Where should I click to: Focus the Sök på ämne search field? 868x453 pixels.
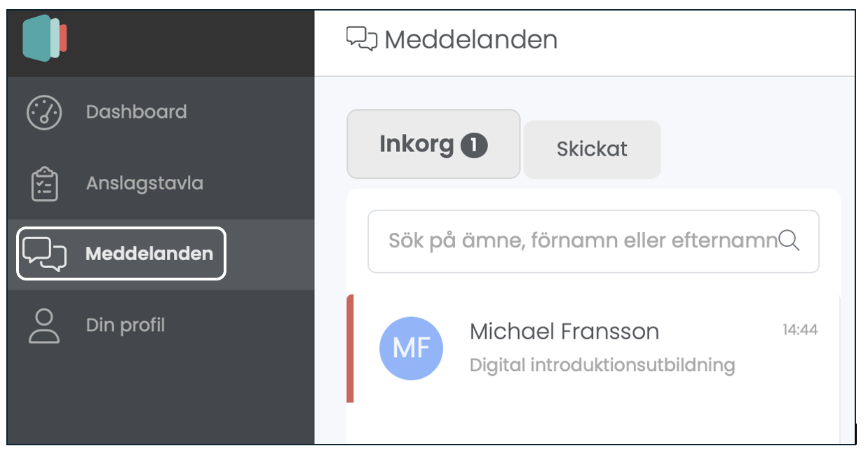(593, 241)
